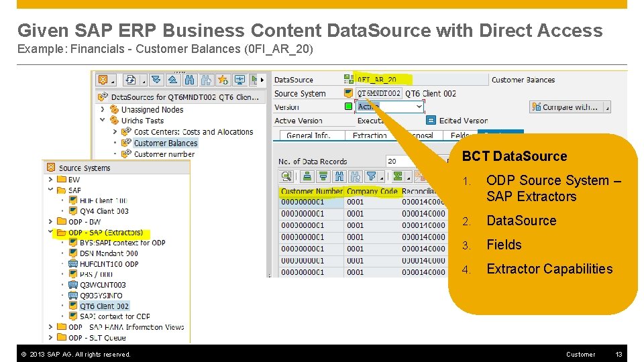
Task: Expand the Unassigned Nodes tree node
Action: click(103, 109)
